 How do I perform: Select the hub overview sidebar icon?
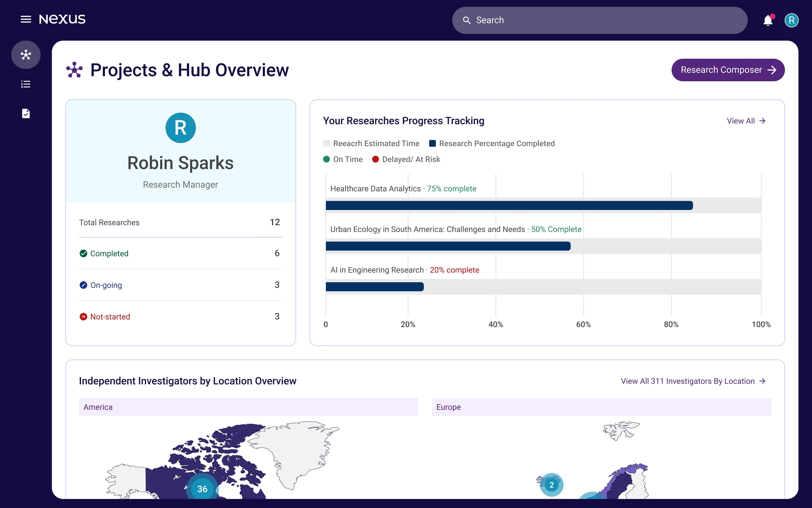point(26,55)
